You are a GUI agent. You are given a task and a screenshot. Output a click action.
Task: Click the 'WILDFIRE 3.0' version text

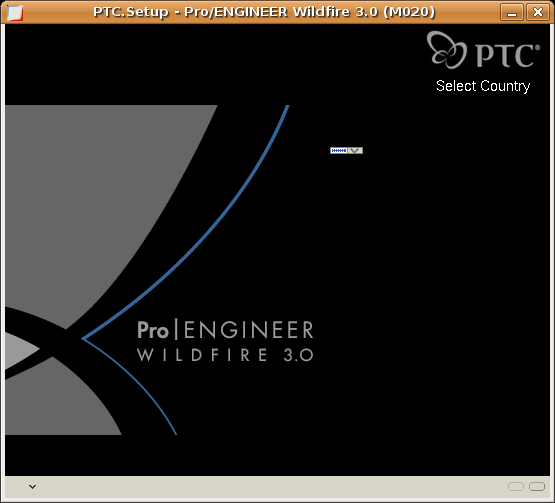[225, 355]
